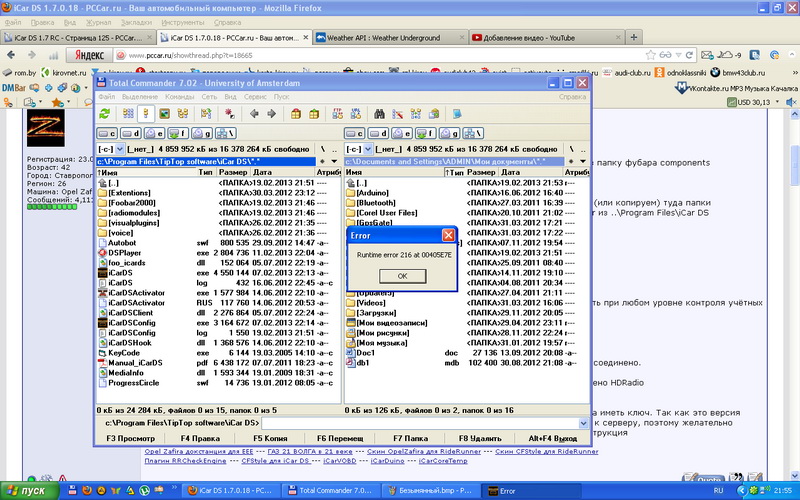Click the FTP connect toolbar icon
This screenshot has width=800, height=500.
(337, 114)
